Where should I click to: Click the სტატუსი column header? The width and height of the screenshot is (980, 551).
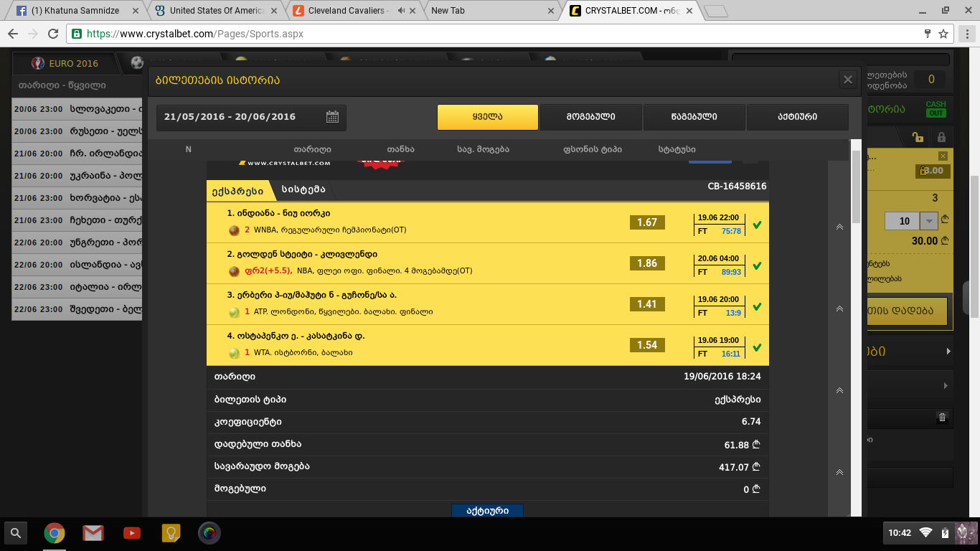click(x=677, y=149)
